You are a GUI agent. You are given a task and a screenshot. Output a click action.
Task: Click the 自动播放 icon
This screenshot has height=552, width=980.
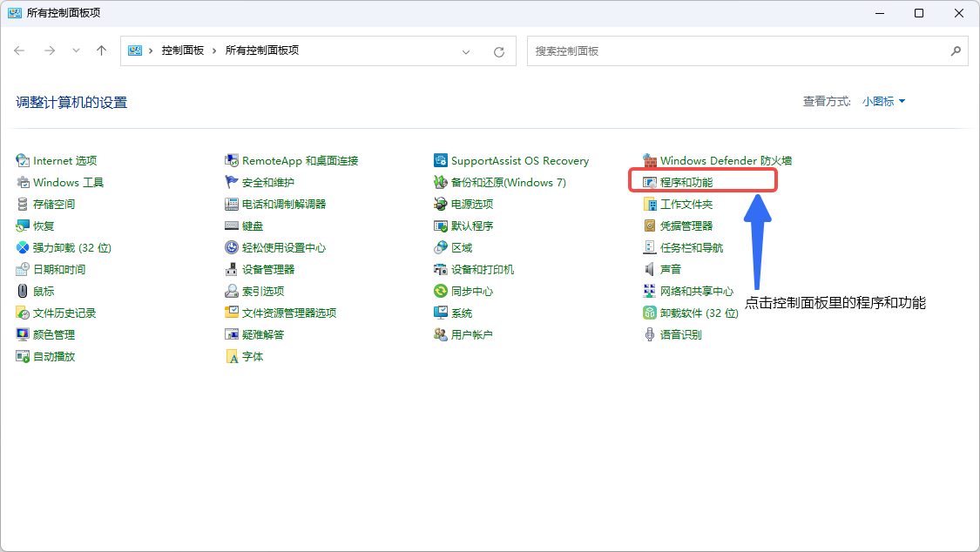23,357
